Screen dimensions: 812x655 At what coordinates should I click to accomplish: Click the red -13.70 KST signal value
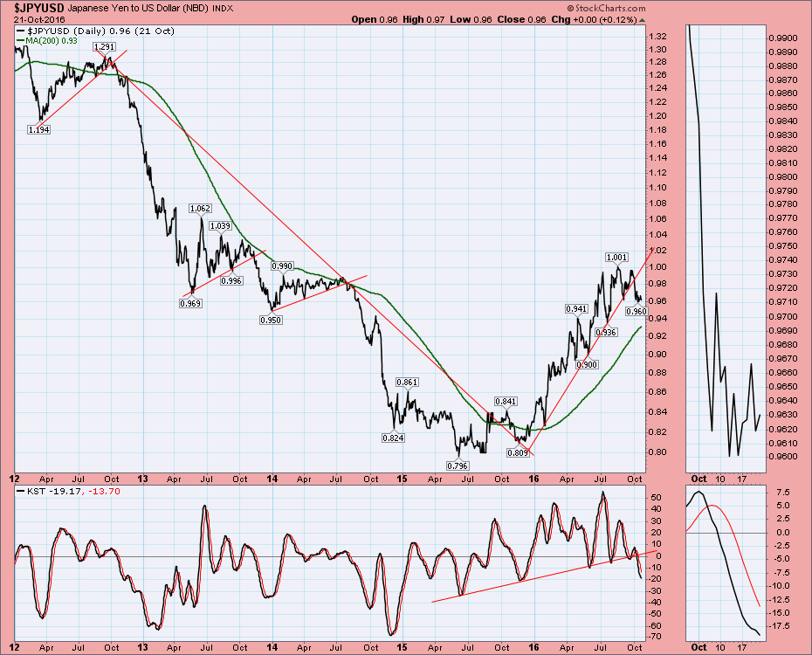tap(104, 492)
